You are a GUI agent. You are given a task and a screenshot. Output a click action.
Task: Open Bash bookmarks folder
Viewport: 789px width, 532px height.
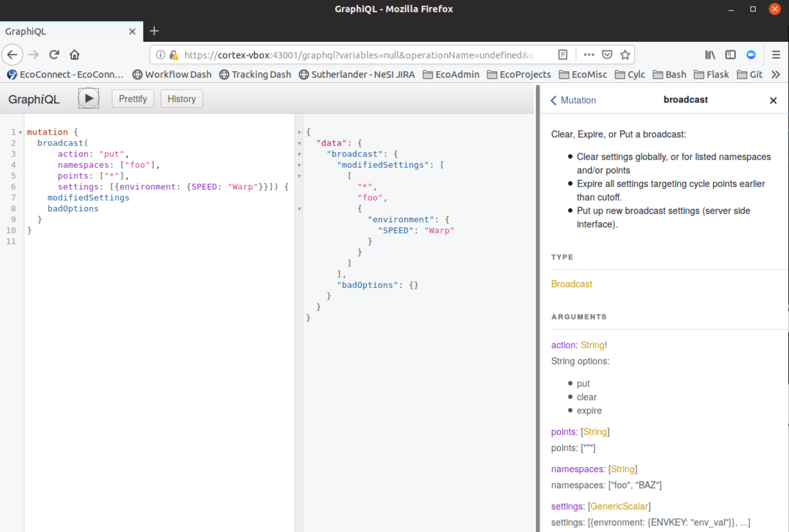click(669, 75)
